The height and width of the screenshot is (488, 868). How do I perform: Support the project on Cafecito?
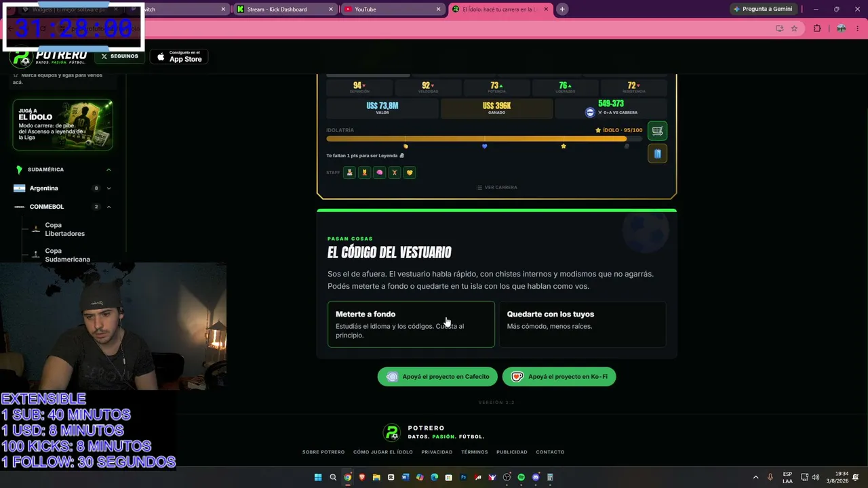coord(437,376)
